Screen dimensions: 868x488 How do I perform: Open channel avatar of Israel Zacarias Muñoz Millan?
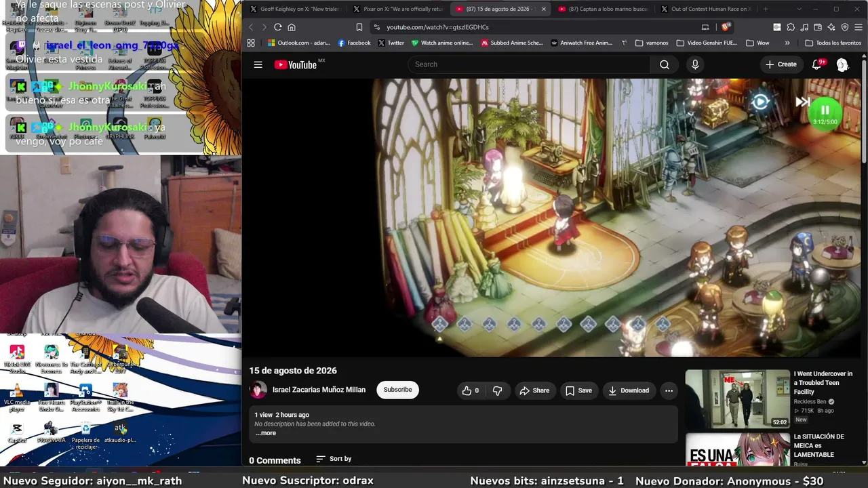pos(258,390)
